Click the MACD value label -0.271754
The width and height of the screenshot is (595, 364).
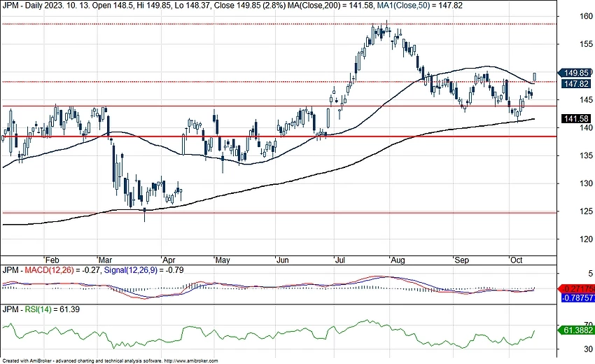pos(576,288)
